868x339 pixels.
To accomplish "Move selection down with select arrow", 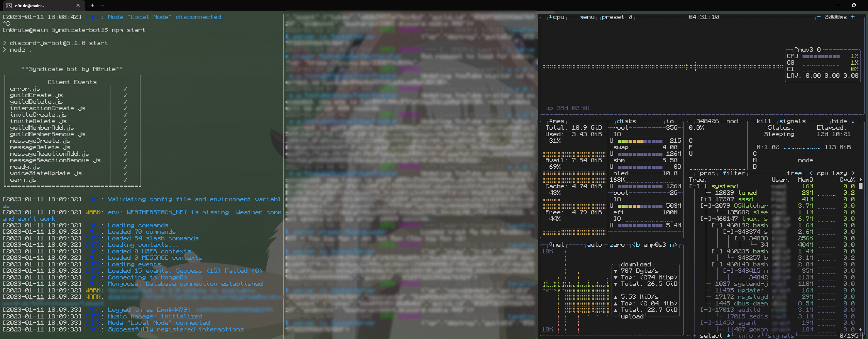I will click(728, 336).
